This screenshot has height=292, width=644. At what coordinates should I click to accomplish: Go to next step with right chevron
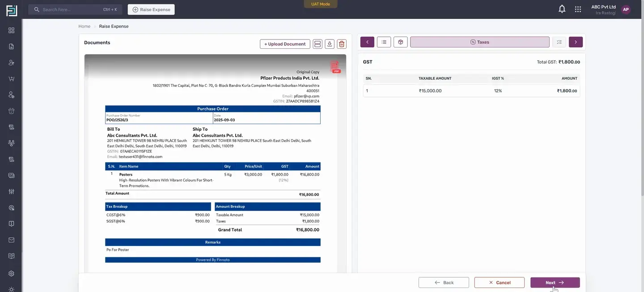576,42
